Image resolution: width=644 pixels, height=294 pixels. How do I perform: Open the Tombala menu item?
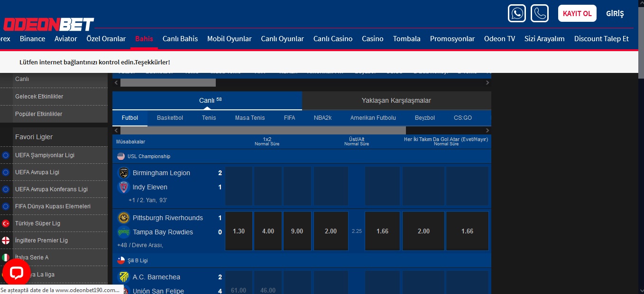coord(407,39)
